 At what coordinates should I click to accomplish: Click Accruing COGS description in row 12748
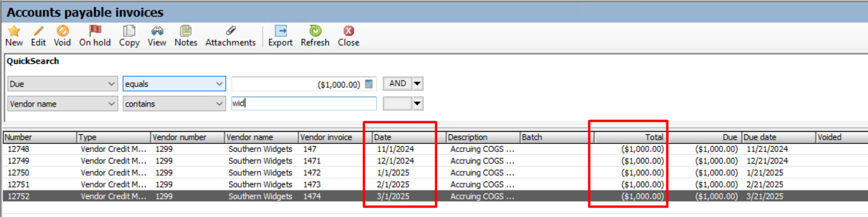coord(482,149)
